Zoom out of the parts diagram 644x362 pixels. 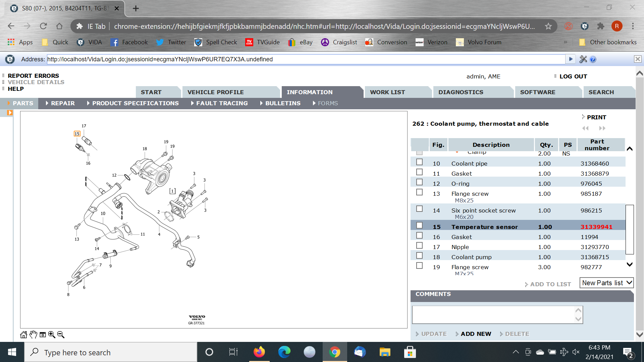[x=61, y=335]
